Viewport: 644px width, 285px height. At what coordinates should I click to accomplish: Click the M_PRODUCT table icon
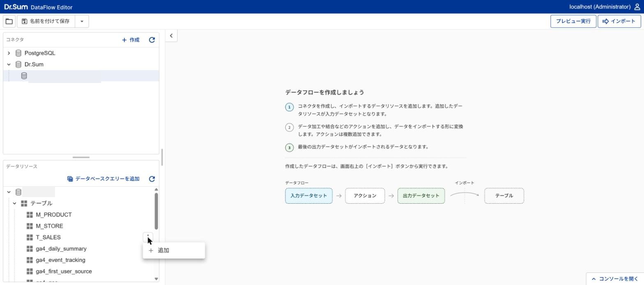30,215
